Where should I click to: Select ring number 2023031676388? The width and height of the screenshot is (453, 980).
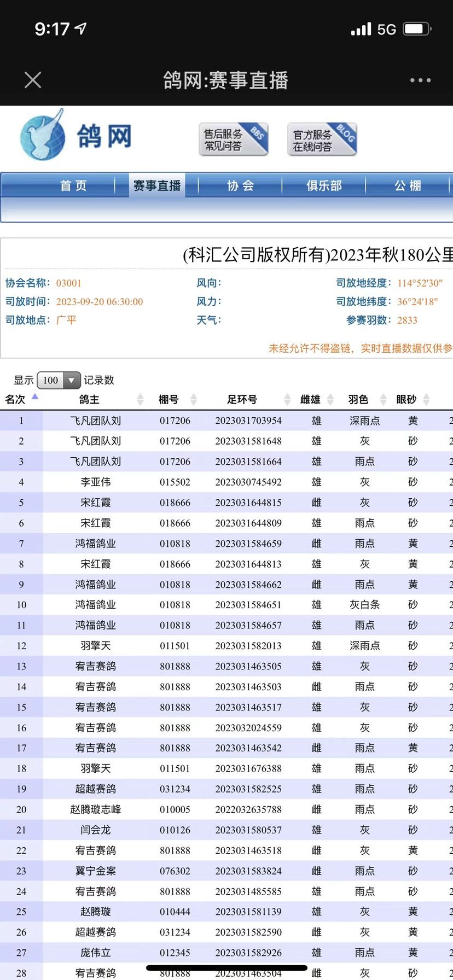(248, 768)
